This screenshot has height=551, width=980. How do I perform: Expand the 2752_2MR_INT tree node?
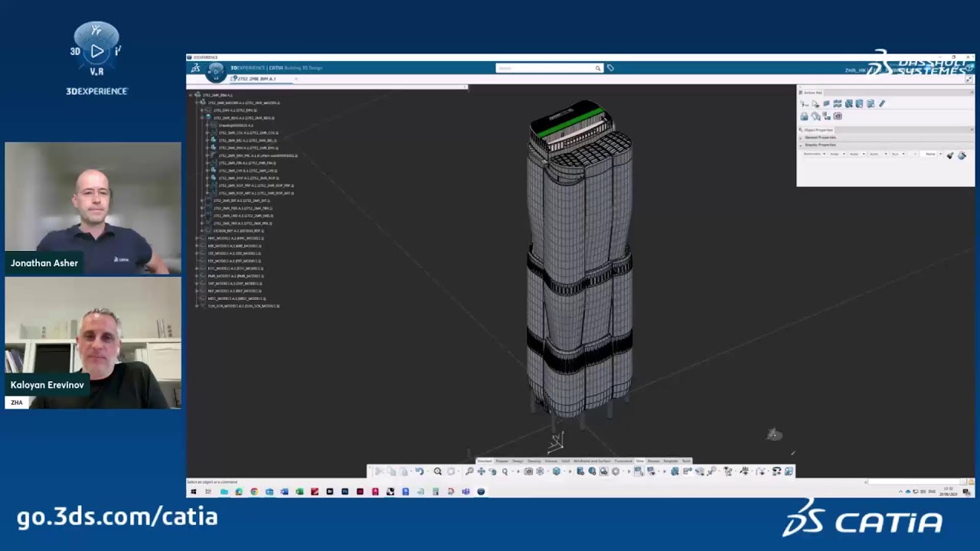pyautogui.click(x=202, y=201)
